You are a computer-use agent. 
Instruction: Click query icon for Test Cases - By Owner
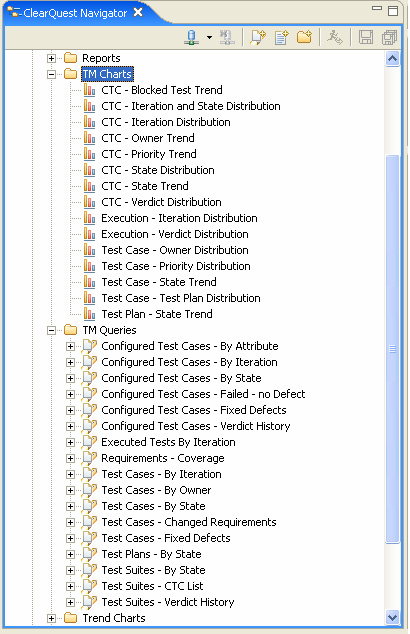pyautogui.click(x=89, y=490)
